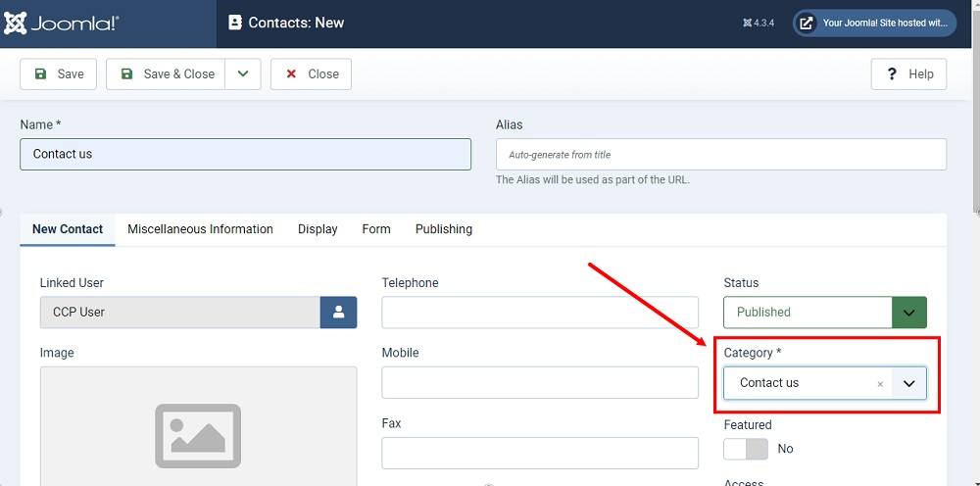Toggle the Featured switch

(x=746, y=449)
